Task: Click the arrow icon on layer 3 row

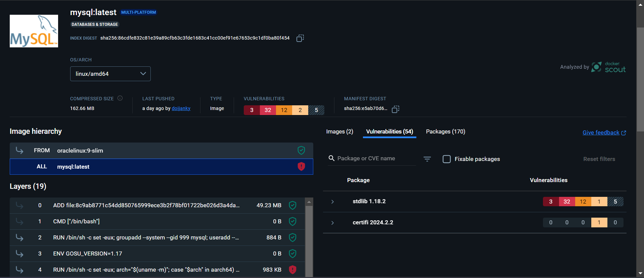Action: (19, 254)
